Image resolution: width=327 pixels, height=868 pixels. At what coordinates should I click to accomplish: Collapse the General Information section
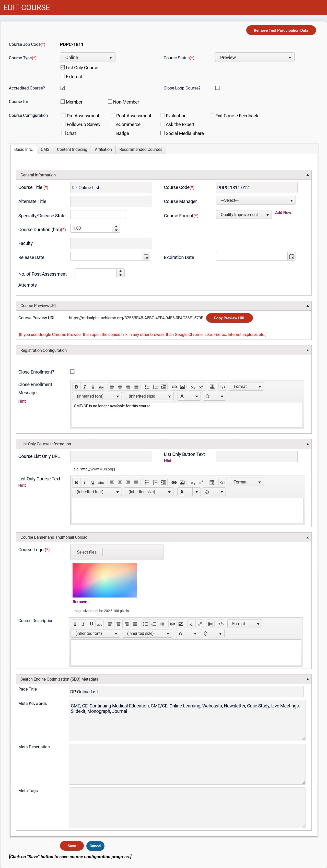(x=307, y=175)
